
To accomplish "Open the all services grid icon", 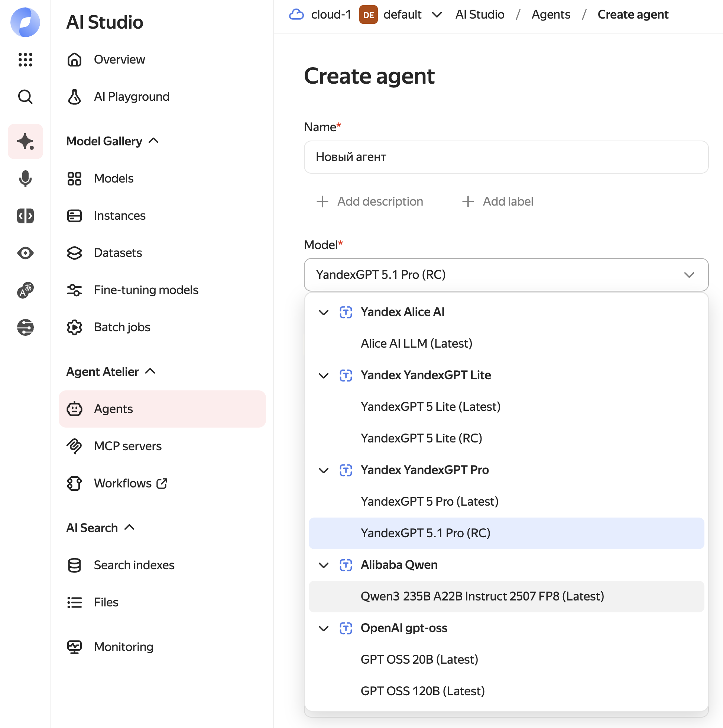I will click(x=25, y=59).
